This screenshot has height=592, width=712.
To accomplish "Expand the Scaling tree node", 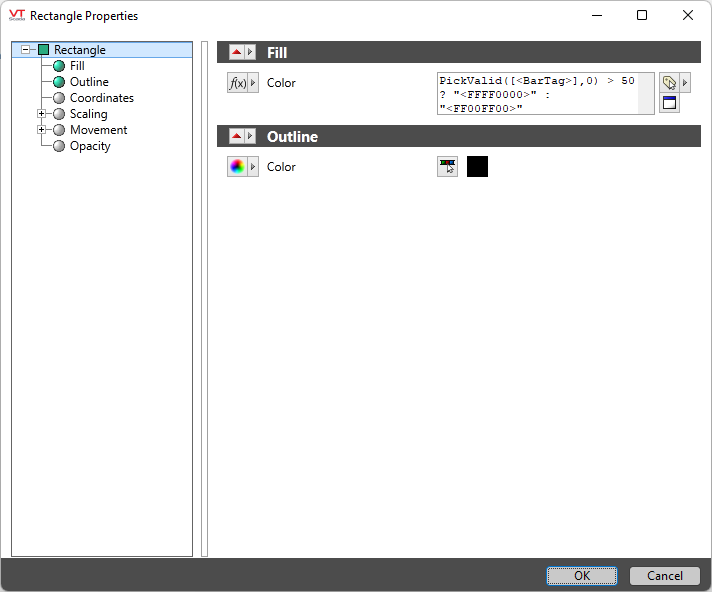I will [41, 114].
